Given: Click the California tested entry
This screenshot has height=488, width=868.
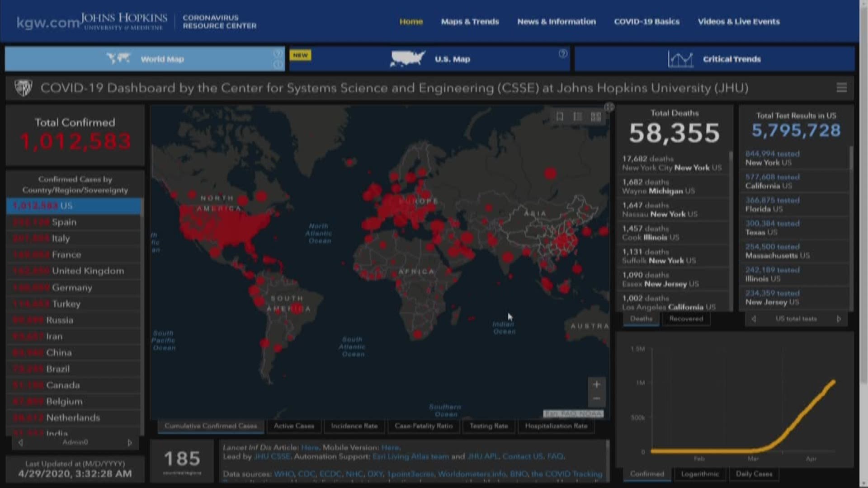Looking at the screenshot, I should tap(794, 181).
